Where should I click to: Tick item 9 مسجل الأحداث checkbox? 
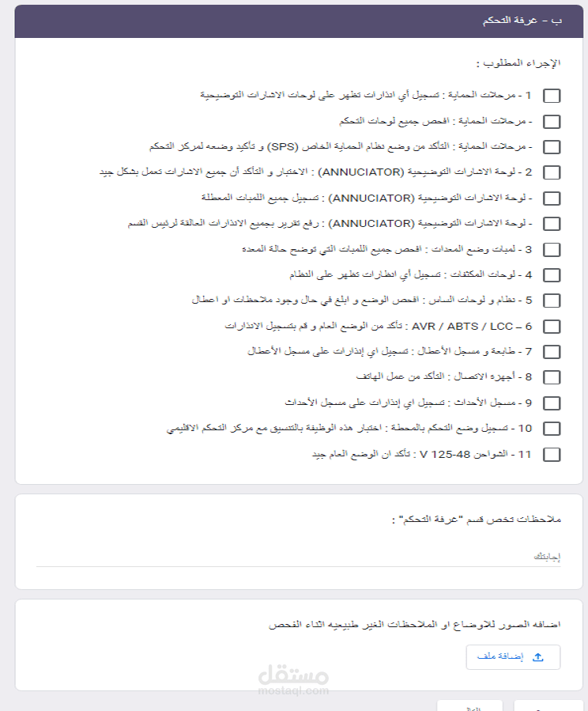point(552,403)
